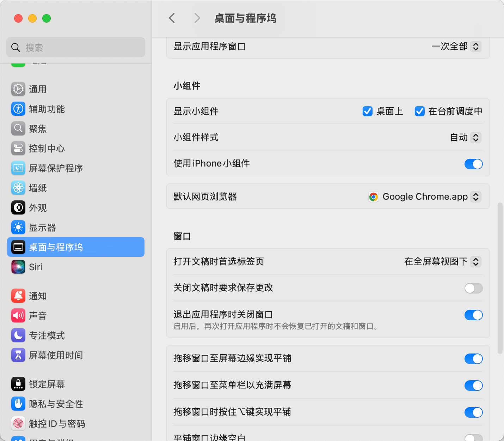Screen dimensions: 504x441
Task: Click the 窗口 section heading
Action: point(182,236)
